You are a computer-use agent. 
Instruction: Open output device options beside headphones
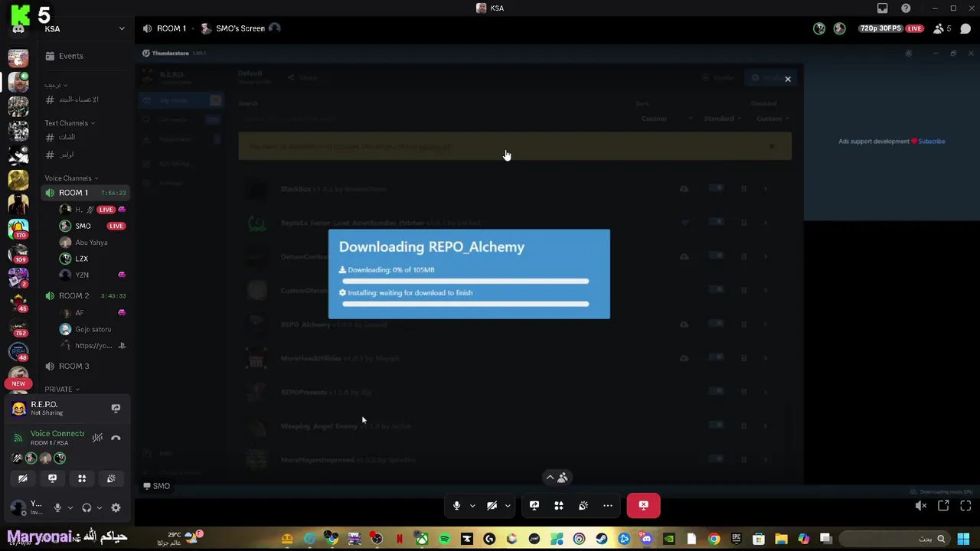tap(99, 508)
